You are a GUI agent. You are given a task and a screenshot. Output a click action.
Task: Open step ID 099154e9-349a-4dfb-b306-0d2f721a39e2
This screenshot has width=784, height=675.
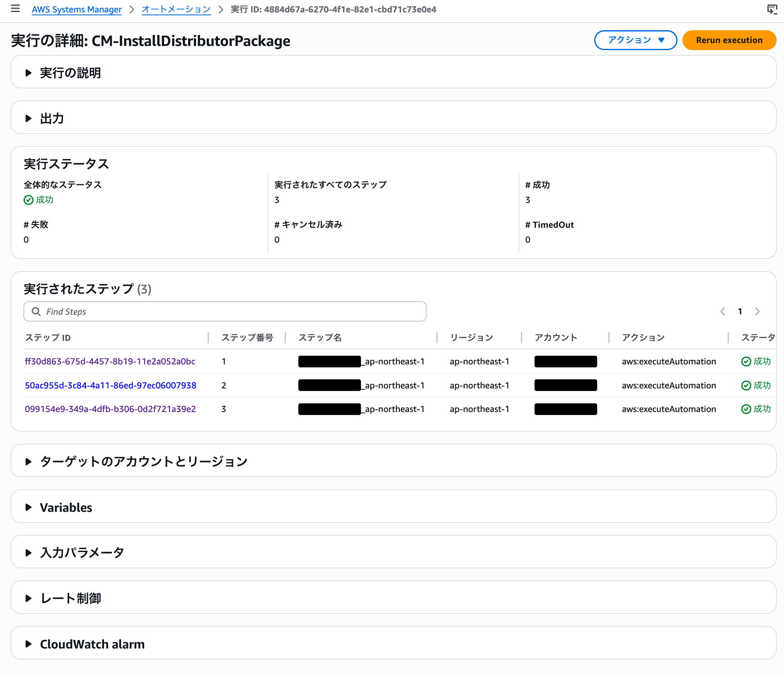coord(110,409)
